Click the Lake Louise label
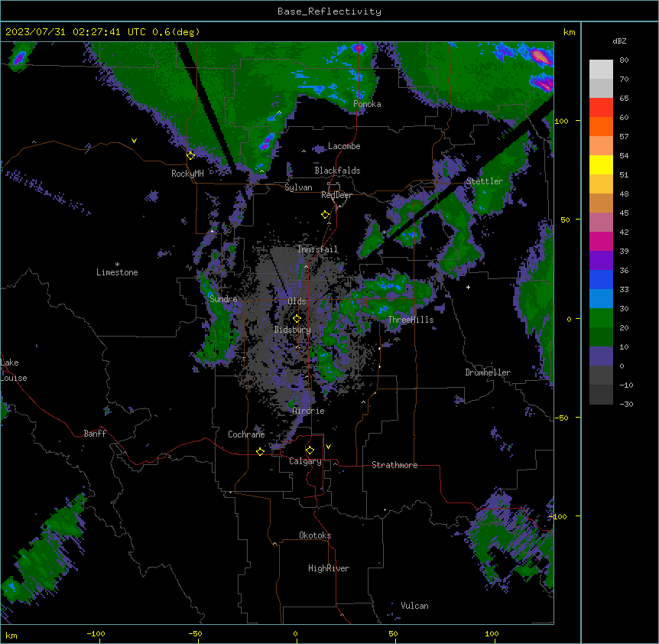Viewport: 659px width, 644px height. click(14, 370)
